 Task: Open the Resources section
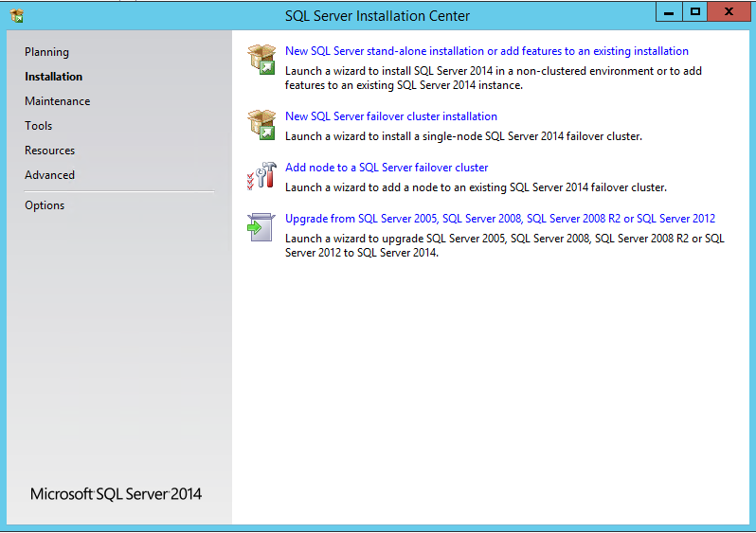click(x=49, y=151)
